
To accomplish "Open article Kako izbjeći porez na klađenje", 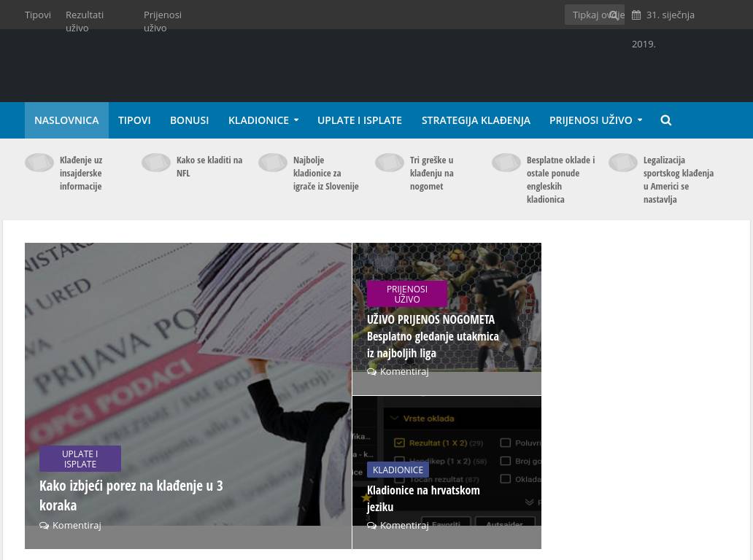I will [x=131, y=495].
